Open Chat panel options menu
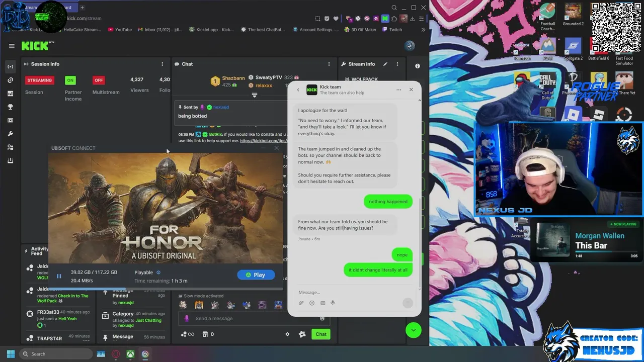Viewport: 644px width, 362px height. [329, 64]
